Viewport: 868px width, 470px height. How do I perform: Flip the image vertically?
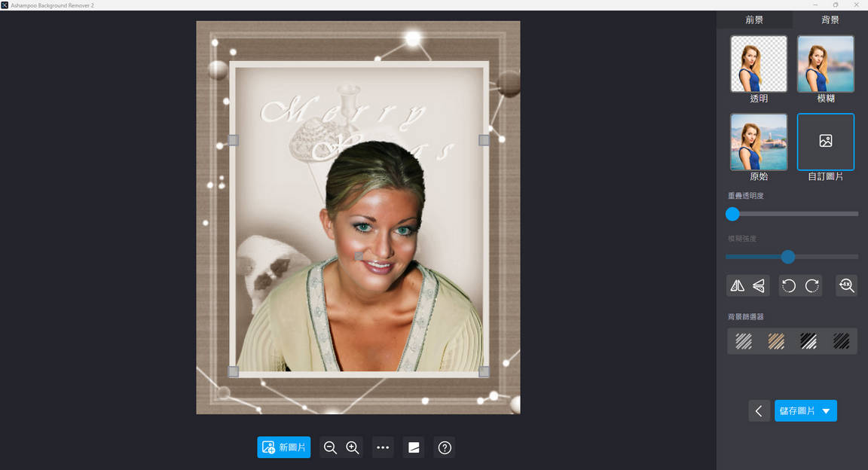pos(759,285)
